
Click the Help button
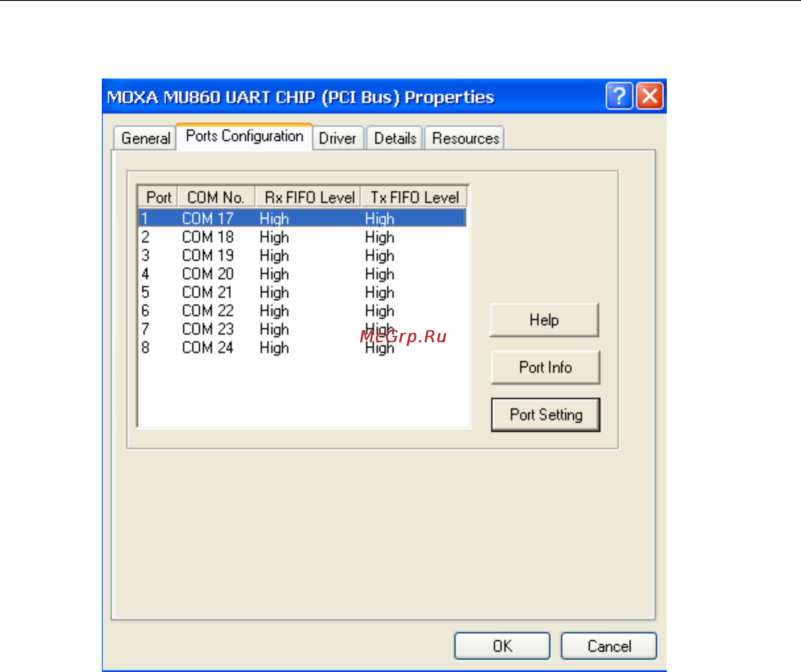pyautogui.click(x=544, y=320)
